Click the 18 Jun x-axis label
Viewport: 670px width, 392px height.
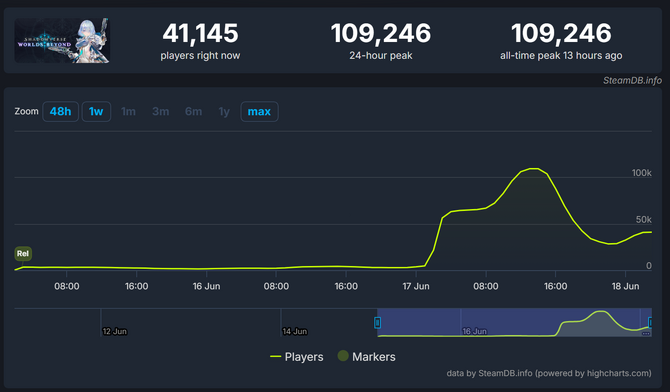(x=625, y=286)
